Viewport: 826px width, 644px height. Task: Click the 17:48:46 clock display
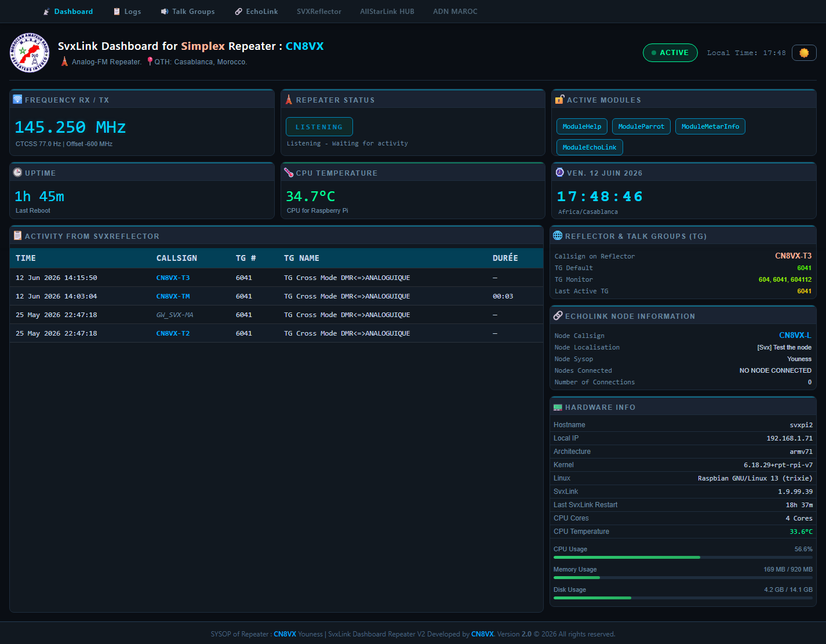pos(600,197)
